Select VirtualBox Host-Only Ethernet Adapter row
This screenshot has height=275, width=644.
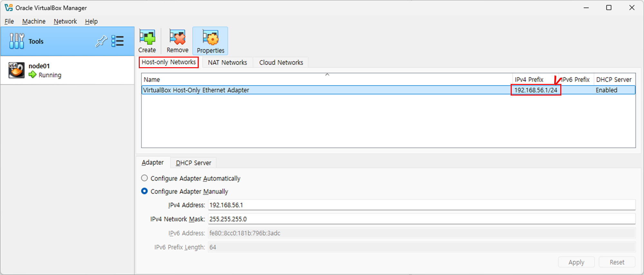(x=388, y=90)
